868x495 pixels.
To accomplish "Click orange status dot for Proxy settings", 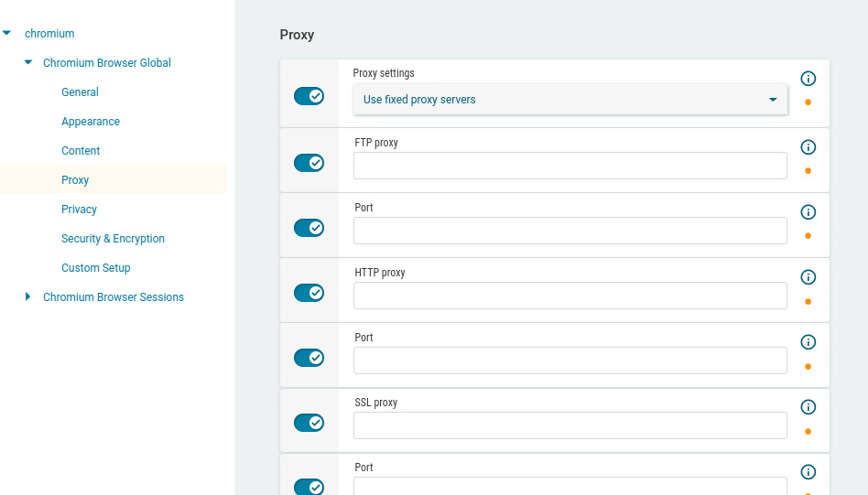I will [808, 102].
